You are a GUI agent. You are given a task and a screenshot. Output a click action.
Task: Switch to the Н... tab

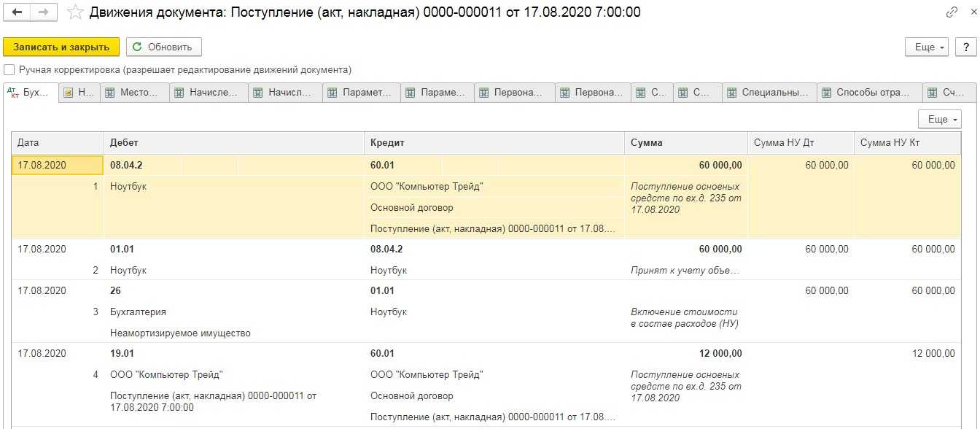79,93
